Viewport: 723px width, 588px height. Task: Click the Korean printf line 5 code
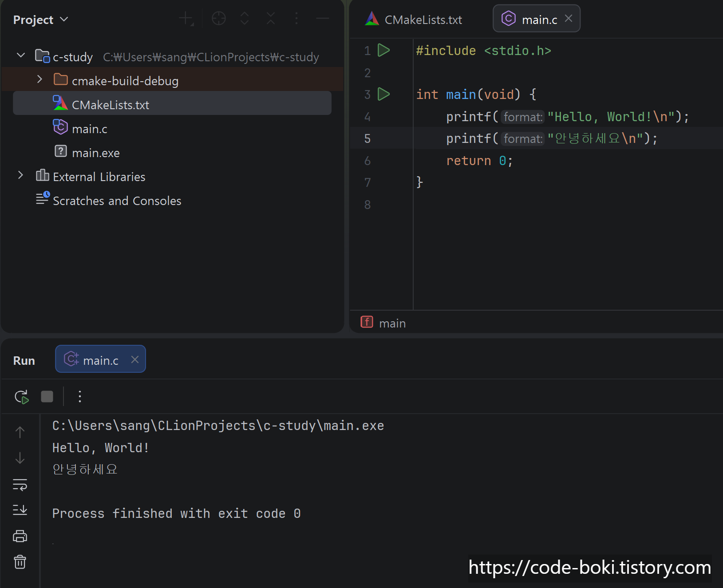552,138
